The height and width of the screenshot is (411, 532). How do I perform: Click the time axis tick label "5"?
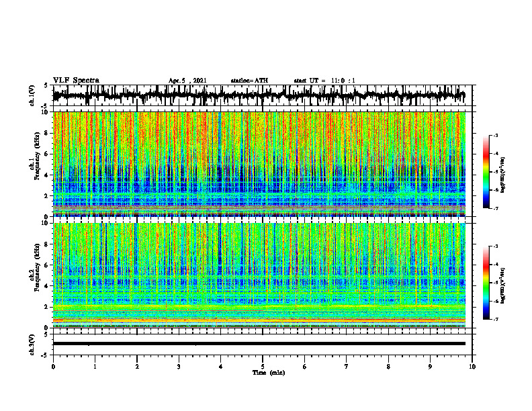263,367
